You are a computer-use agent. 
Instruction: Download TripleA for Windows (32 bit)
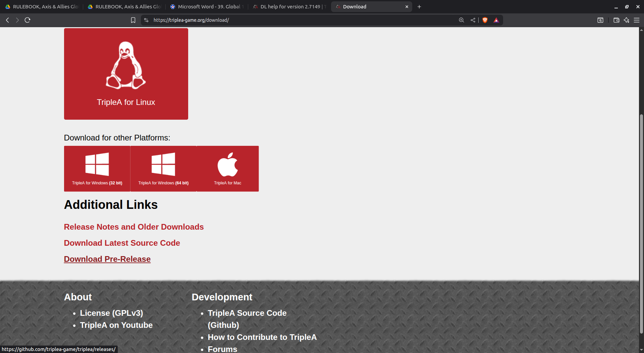(97, 169)
